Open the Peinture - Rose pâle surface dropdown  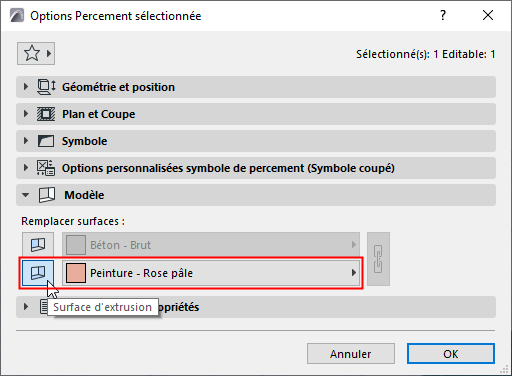pyautogui.click(x=211, y=273)
